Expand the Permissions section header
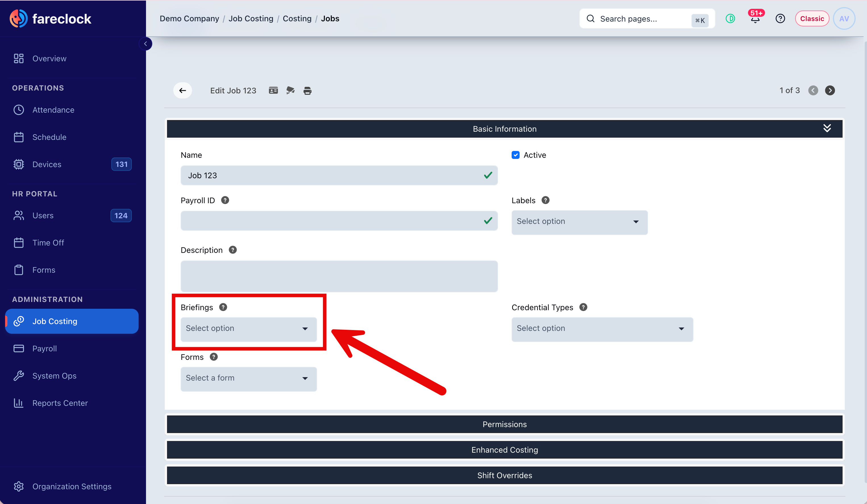This screenshot has height=504, width=867. click(x=504, y=424)
